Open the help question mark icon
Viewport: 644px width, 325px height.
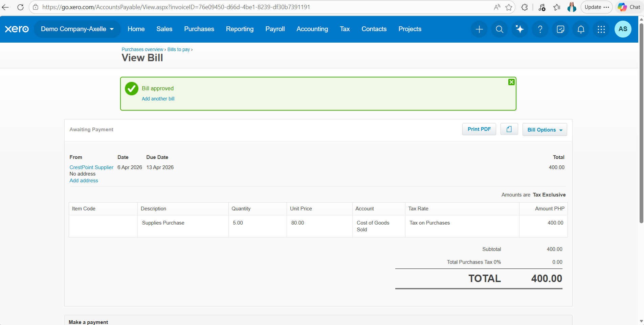pos(540,29)
